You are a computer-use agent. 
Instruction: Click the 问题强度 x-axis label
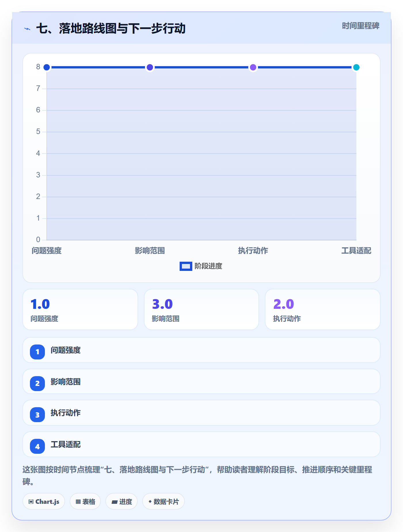pos(47,251)
